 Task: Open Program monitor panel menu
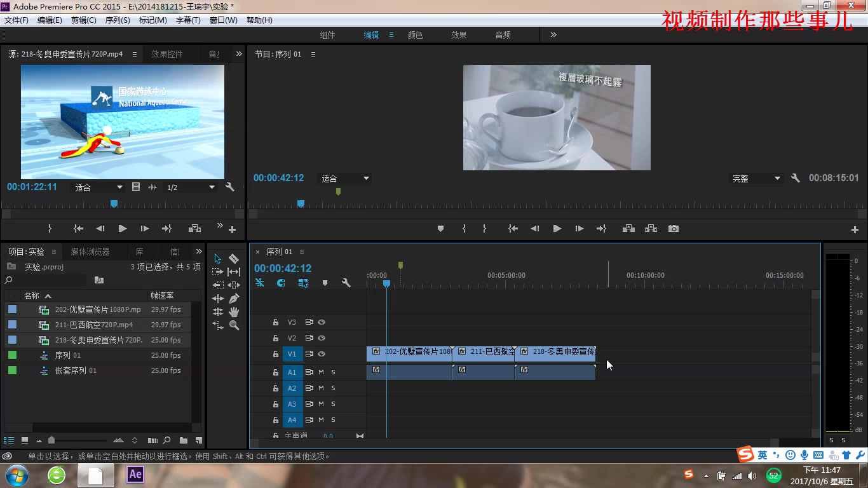(313, 55)
